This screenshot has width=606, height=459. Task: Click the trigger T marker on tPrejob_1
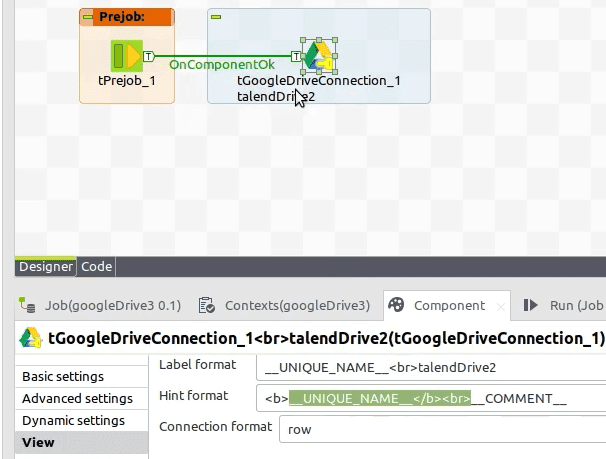pos(148,56)
